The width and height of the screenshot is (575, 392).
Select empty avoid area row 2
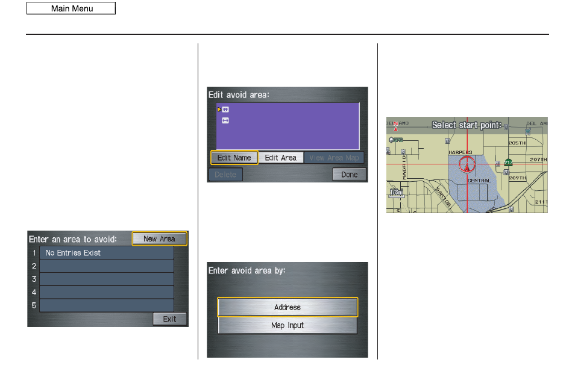[x=106, y=266]
